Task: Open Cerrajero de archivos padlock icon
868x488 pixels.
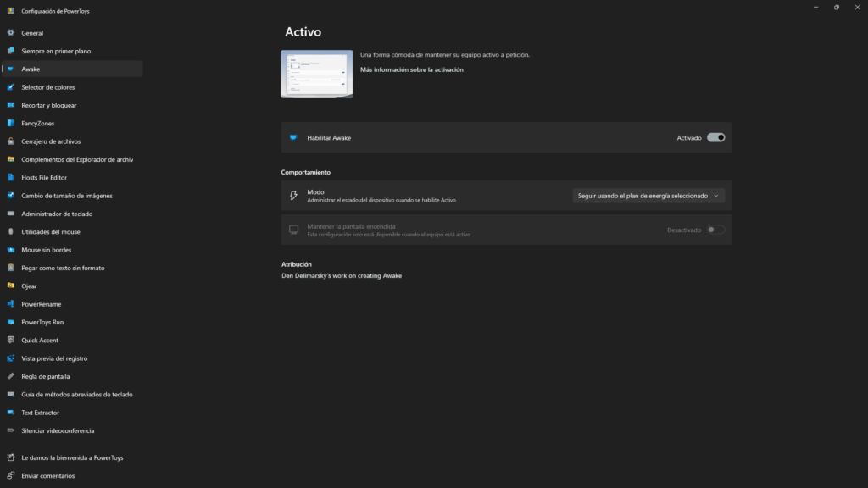Action: point(10,141)
